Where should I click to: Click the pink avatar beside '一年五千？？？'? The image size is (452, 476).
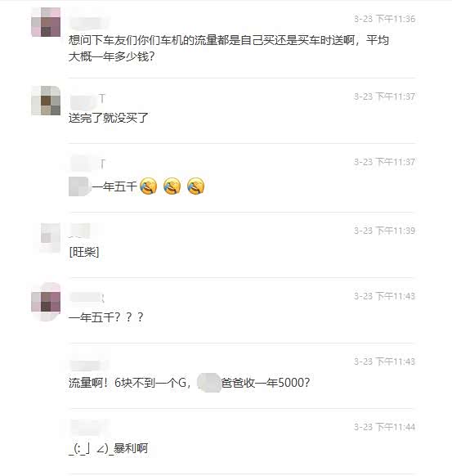click(46, 302)
